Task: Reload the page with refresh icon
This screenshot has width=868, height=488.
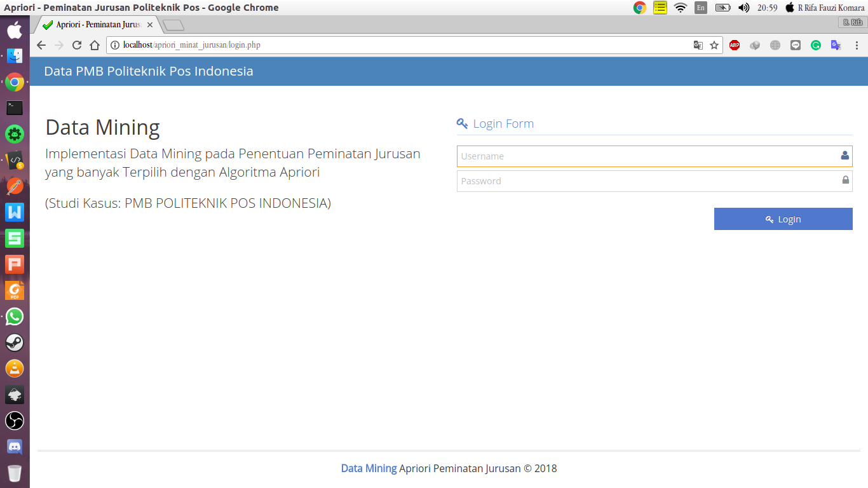Action: tap(77, 45)
